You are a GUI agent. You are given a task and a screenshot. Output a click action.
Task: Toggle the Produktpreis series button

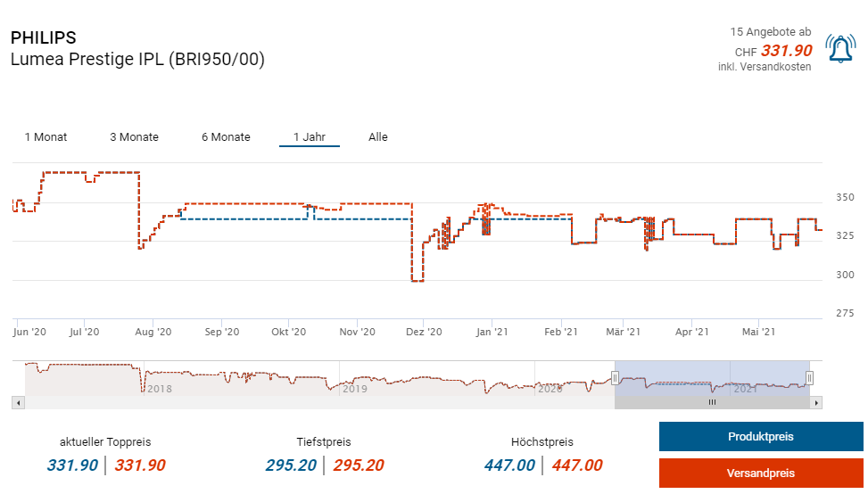tap(760, 437)
